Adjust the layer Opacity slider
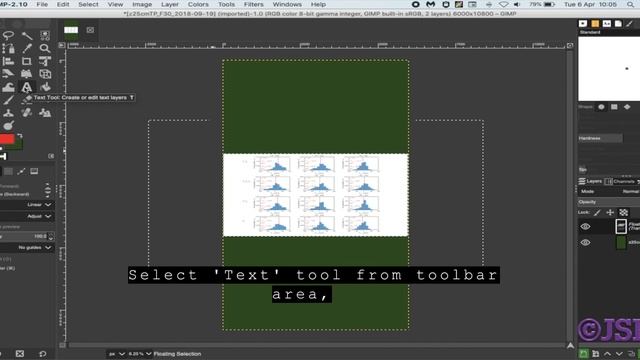640x360 pixels. [609, 202]
